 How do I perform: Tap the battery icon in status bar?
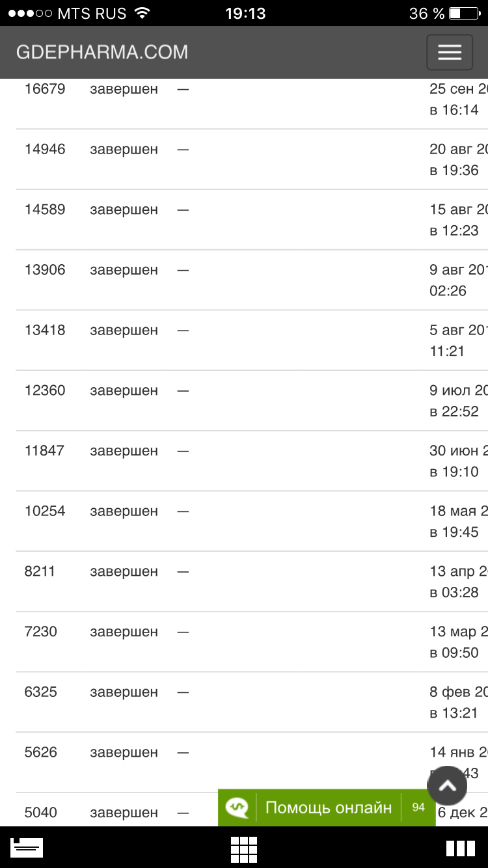coord(463,13)
